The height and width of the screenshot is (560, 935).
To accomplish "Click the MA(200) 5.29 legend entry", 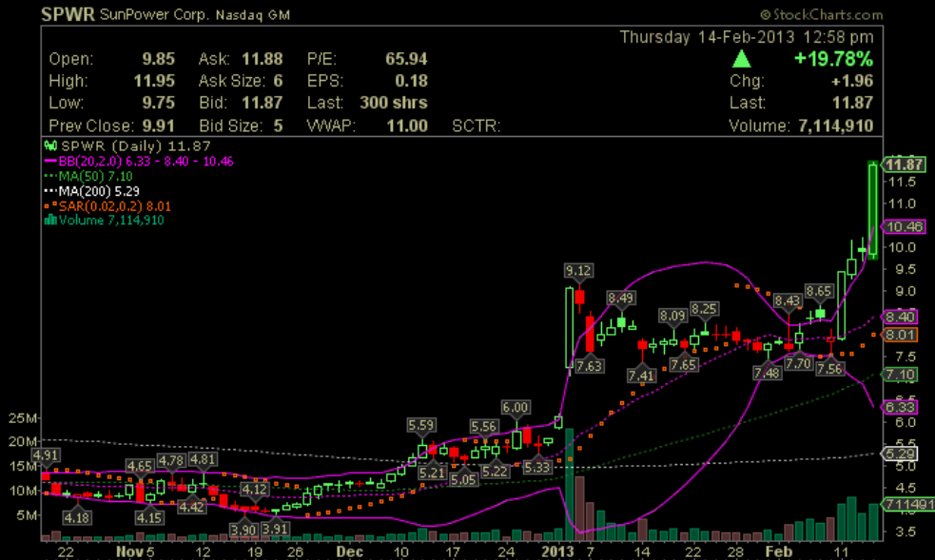I will click(92, 191).
